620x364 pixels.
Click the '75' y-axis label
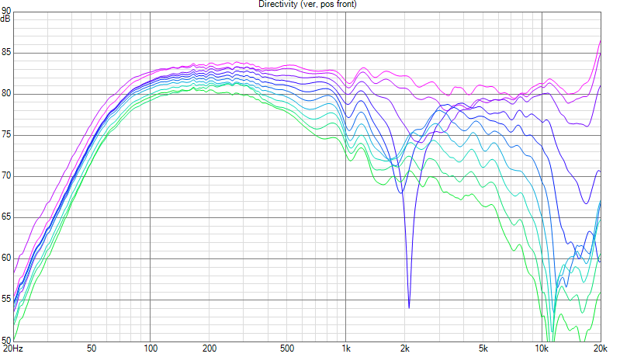click(x=6, y=135)
